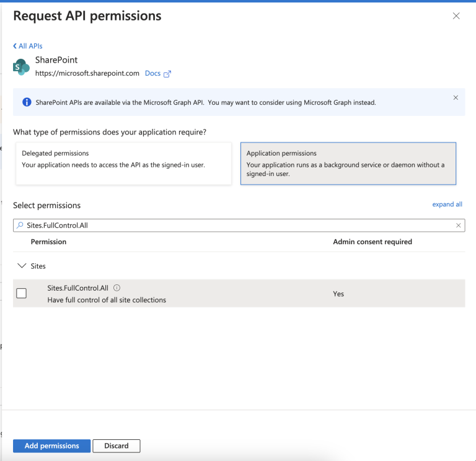Click the Permission column header
This screenshot has height=461, width=476.
[x=48, y=242]
